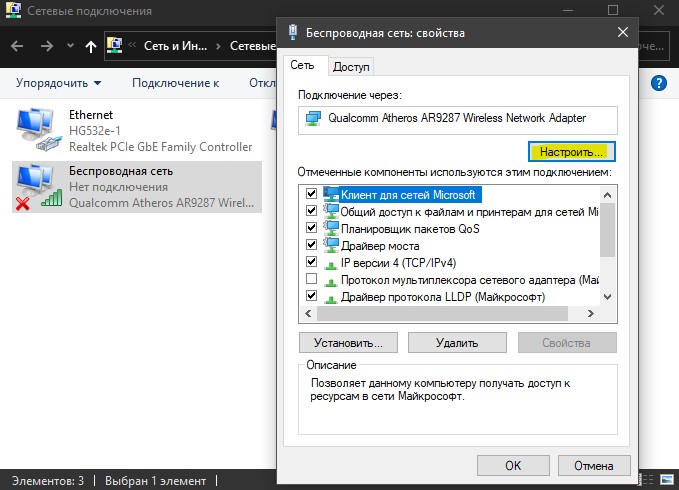Click the horizontal scrollbar thumb in components list

pos(442,313)
